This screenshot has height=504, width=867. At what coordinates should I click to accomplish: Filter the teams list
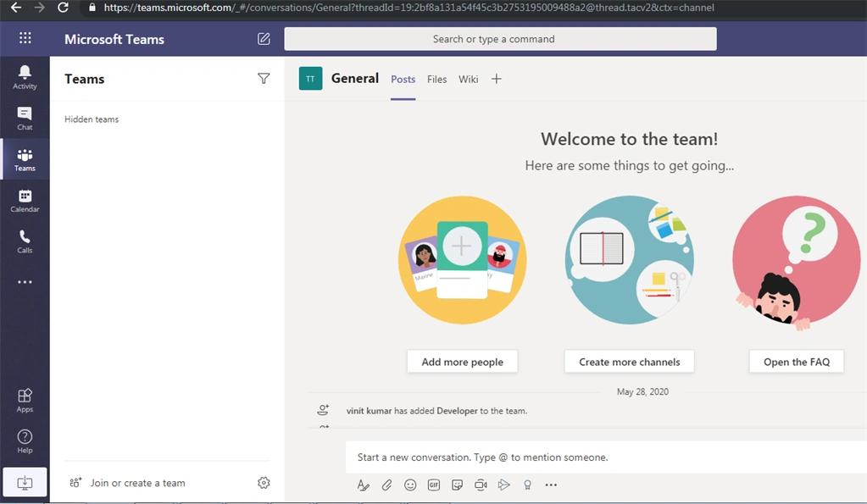[264, 79]
